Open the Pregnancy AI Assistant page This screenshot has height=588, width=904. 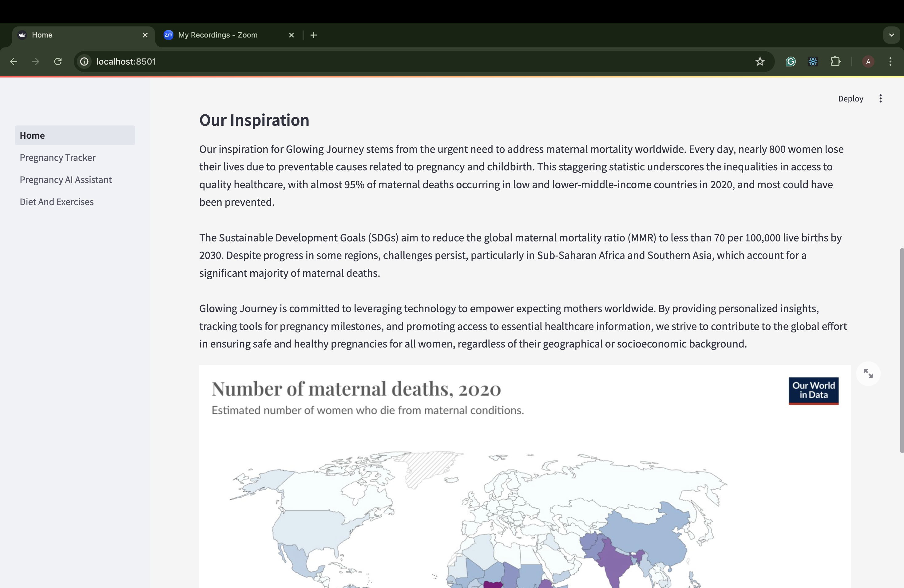tap(66, 180)
